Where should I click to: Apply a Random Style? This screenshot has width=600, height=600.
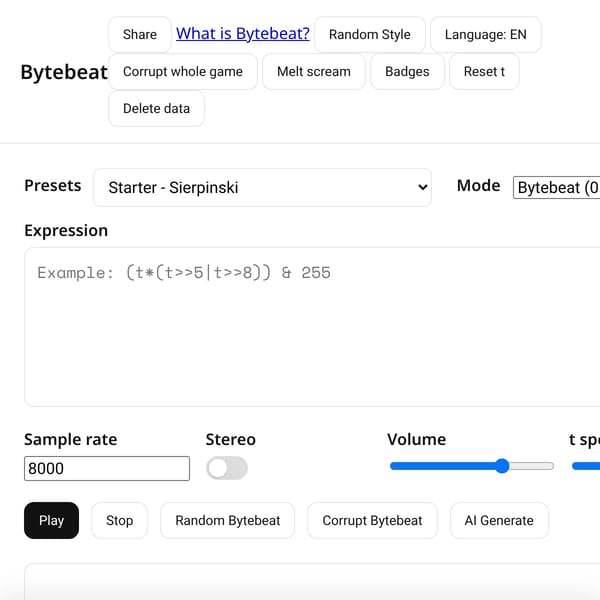point(370,34)
